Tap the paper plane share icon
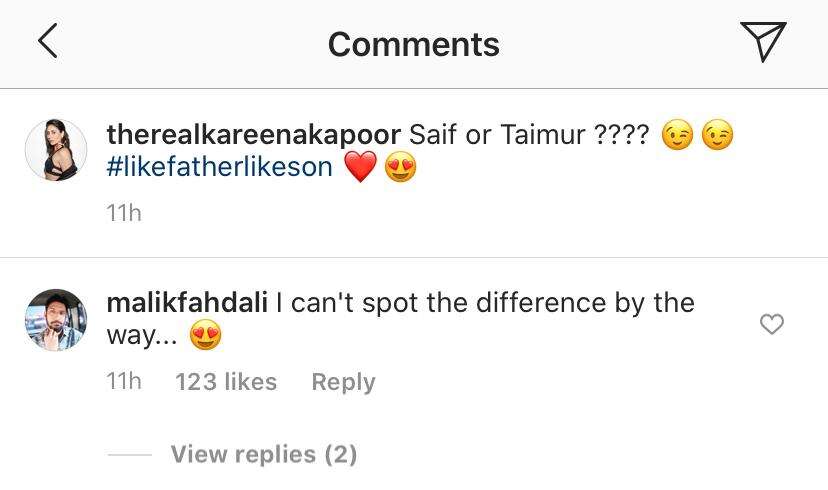This screenshot has height=490, width=828. [x=763, y=41]
